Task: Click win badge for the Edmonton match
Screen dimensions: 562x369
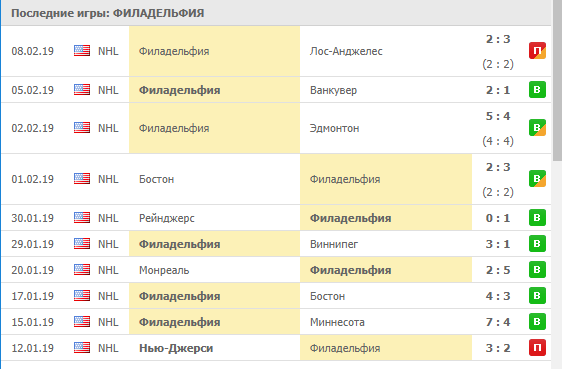Action: pyautogui.click(x=537, y=128)
